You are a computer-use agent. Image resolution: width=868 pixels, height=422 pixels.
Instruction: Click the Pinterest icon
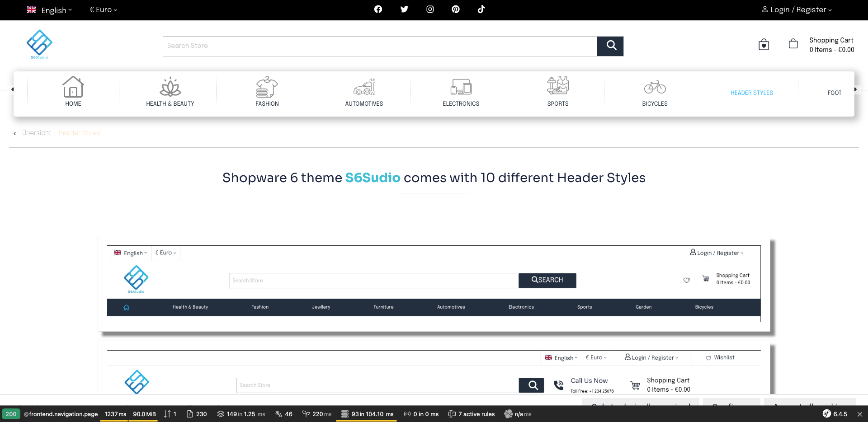click(455, 9)
